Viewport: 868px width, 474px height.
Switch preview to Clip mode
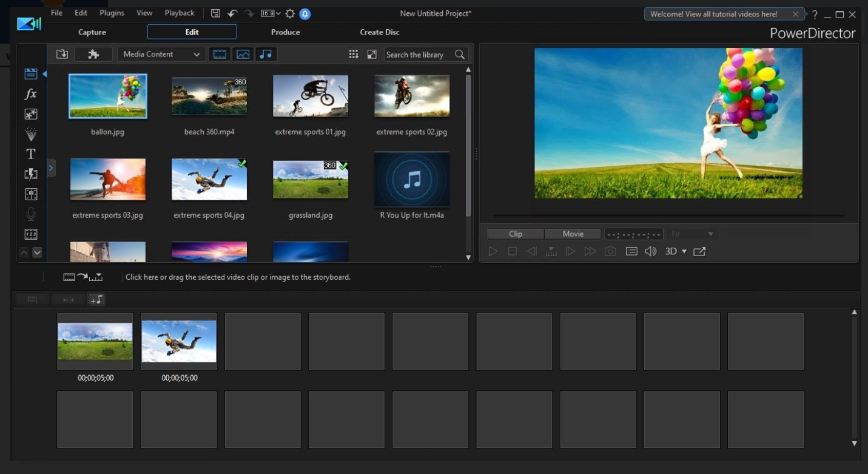tap(516, 234)
